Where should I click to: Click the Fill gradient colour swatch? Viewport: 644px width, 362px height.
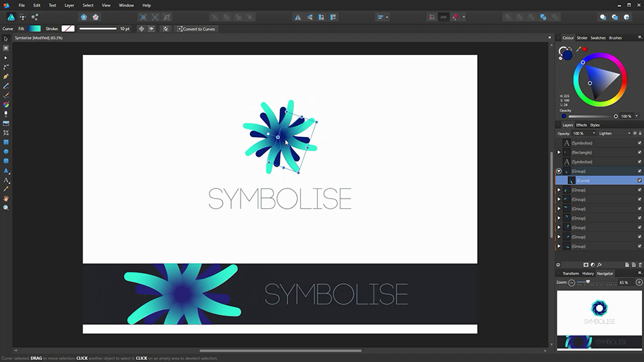(34, 29)
